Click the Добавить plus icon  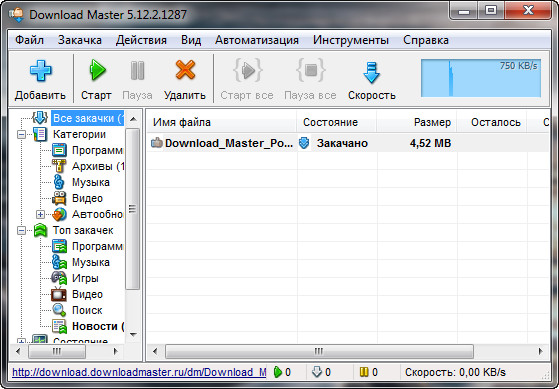tap(41, 71)
